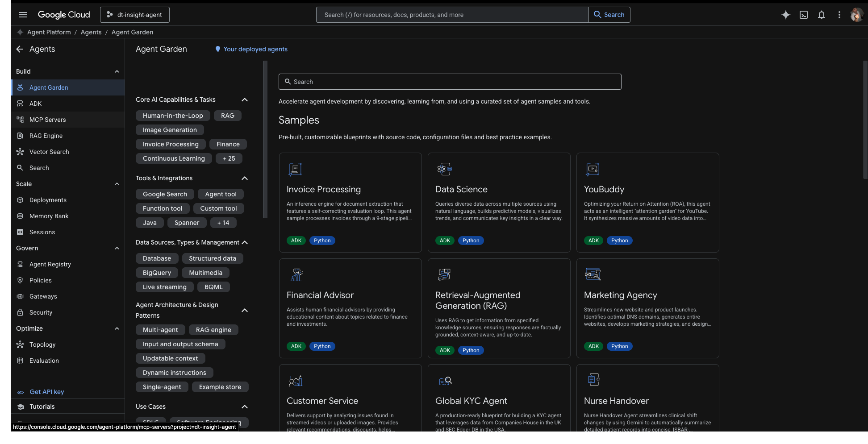The image size is (868, 444).
Task: Click the Policies shield icon
Action: point(20,280)
